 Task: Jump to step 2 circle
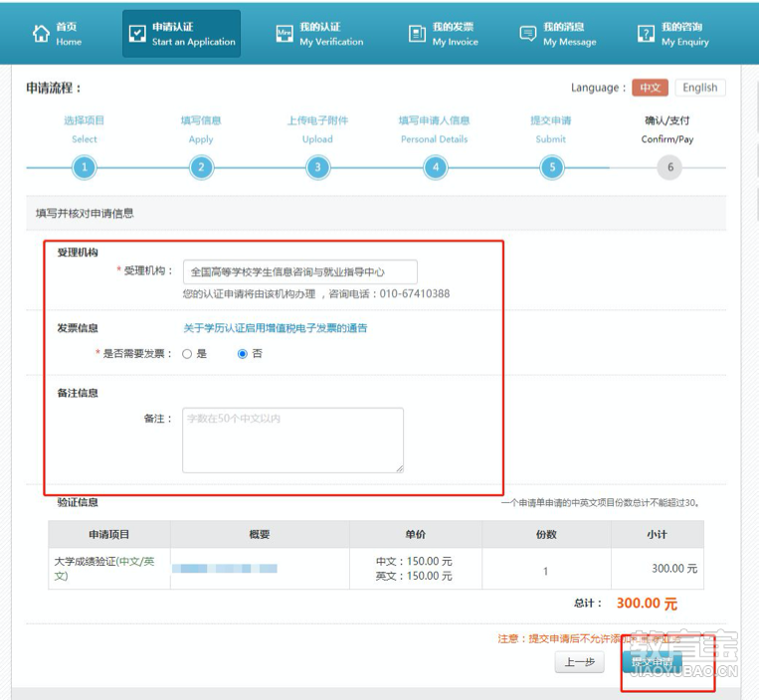coord(201,167)
